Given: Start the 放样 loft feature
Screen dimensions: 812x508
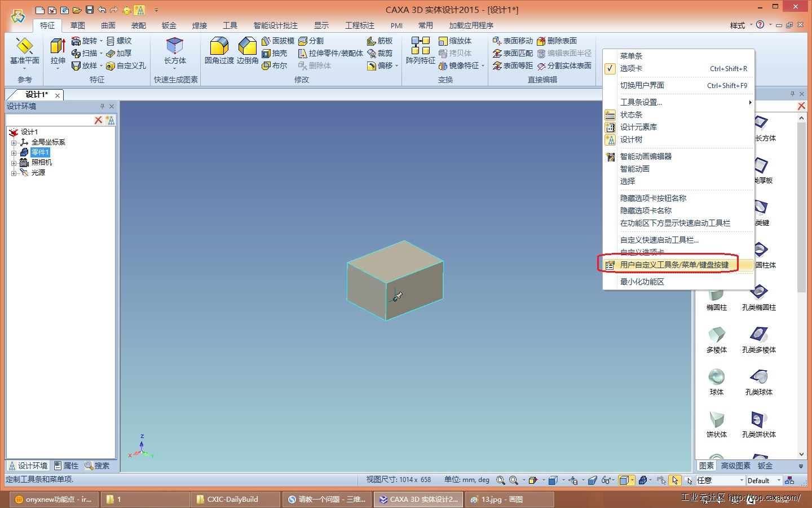Looking at the screenshot, I should click(85, 65).
